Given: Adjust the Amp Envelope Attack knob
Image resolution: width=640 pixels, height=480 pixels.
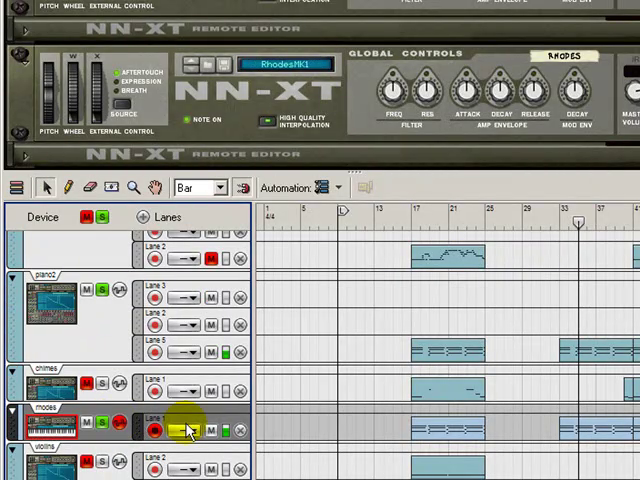Looking at the screenshot, I should pyautogui.click(x=466, y=89).
